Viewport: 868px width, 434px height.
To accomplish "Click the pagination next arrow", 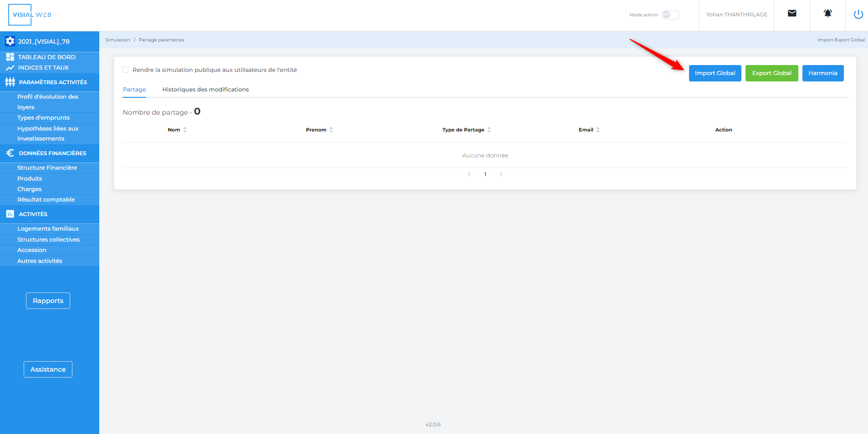I will [x=501, y=174].
